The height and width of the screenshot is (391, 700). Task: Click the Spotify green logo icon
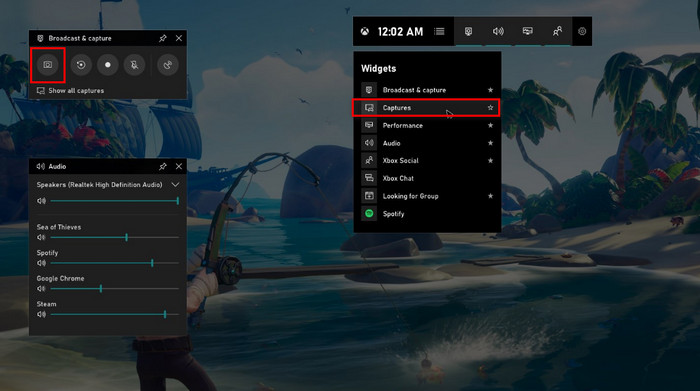[x=369, y=214]
